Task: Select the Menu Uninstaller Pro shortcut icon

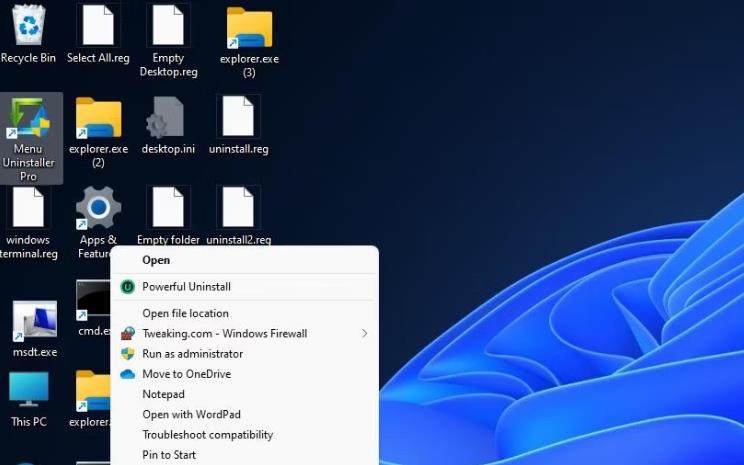Action: click(x=28, y=118)
